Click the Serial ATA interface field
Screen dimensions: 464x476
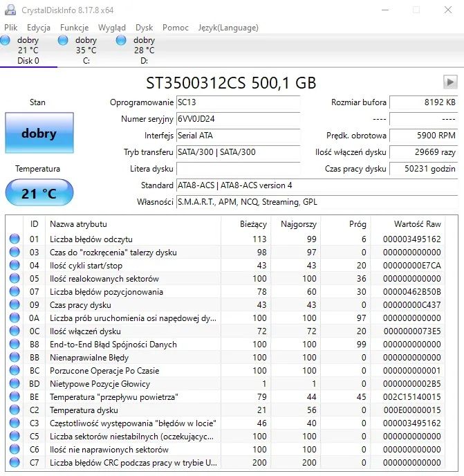238,136
